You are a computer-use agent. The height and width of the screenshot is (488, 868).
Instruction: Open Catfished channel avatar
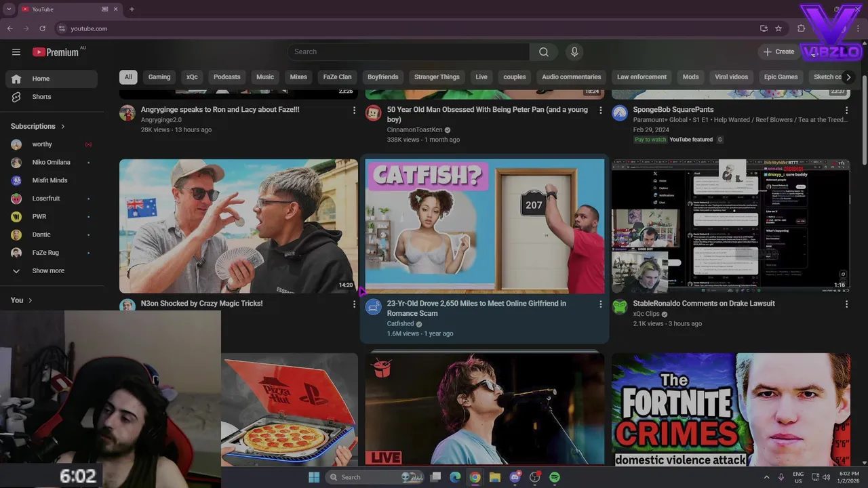pyautogui.click(x=374, y=307)
